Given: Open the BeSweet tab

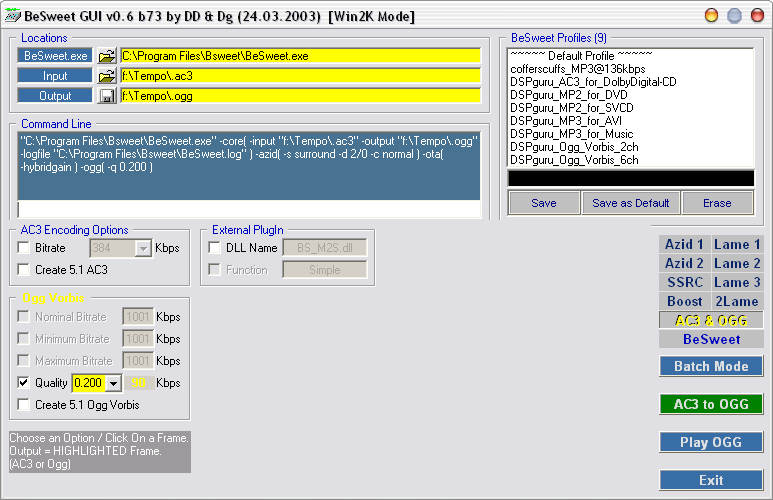Looking at the screenshot, I should (711, 339).
